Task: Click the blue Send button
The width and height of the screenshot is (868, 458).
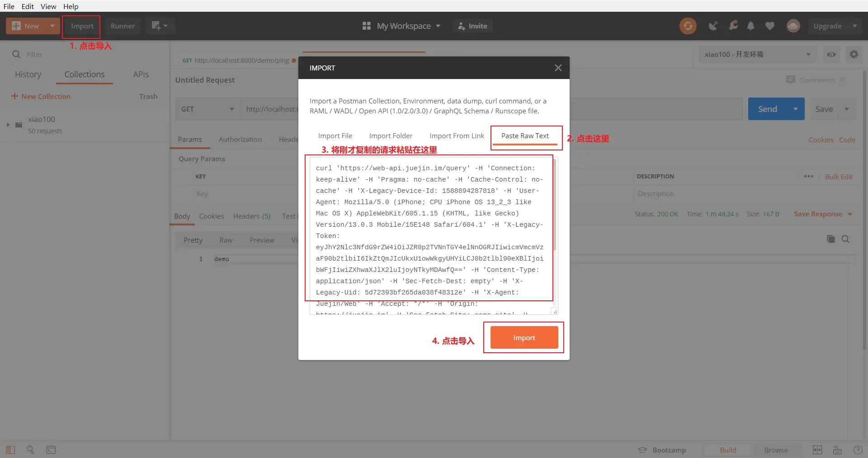Action: pos(768,109)
